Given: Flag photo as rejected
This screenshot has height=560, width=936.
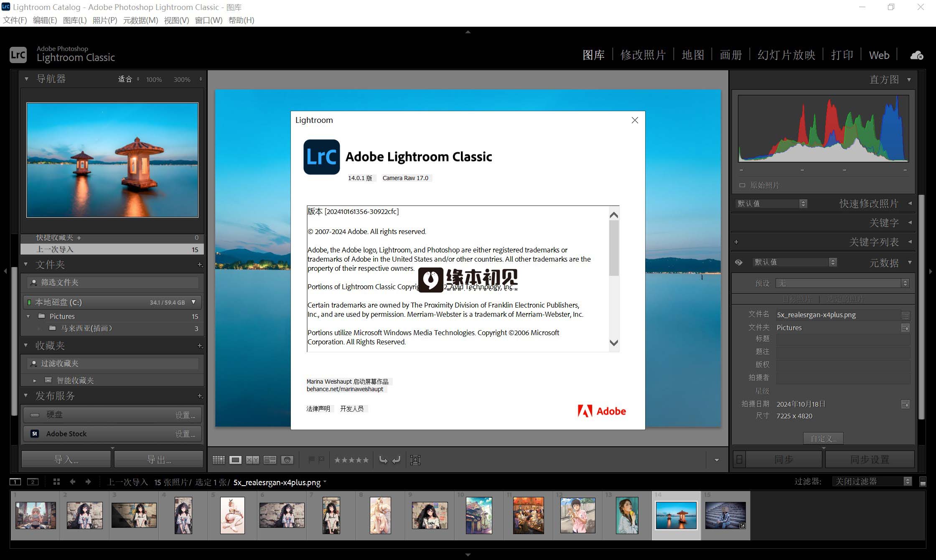Looking at the screenshot, I should point(321,460).
